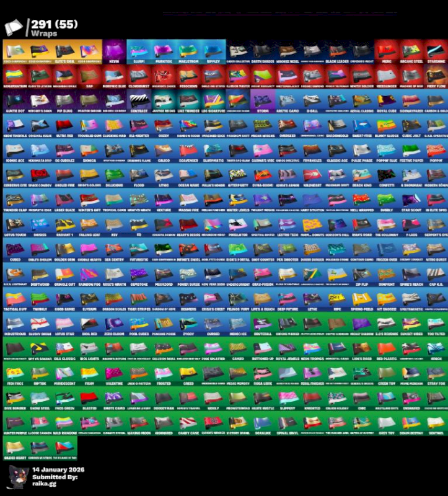This screenshot has width=448, height=496.
Task: Choose the Indigo Ice wrap
Action: (238, 324)
